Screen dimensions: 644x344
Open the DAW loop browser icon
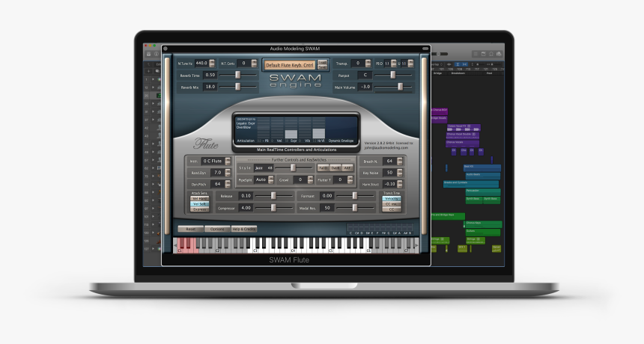(491, 54)
